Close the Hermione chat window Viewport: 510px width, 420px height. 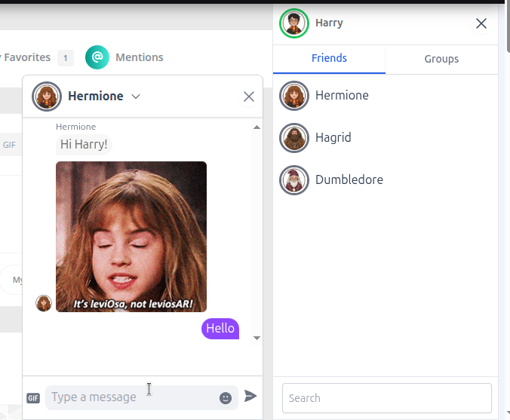click(248, 97)
